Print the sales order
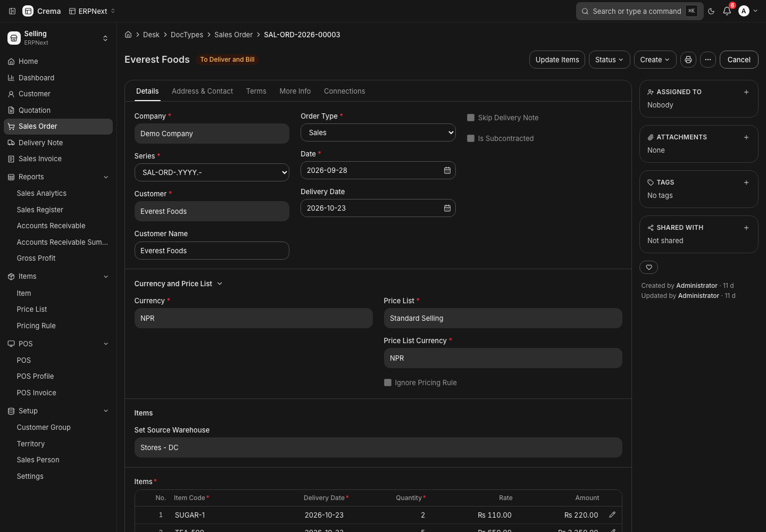The image size is (766, 532). [x=688, y=60]
